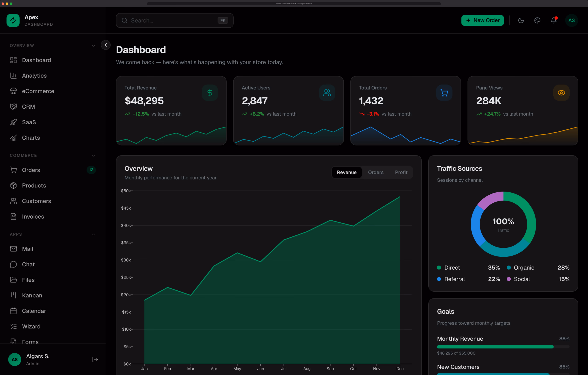Click the $48,295 of $55,000 text
The image size is (588, 375).
456,353
